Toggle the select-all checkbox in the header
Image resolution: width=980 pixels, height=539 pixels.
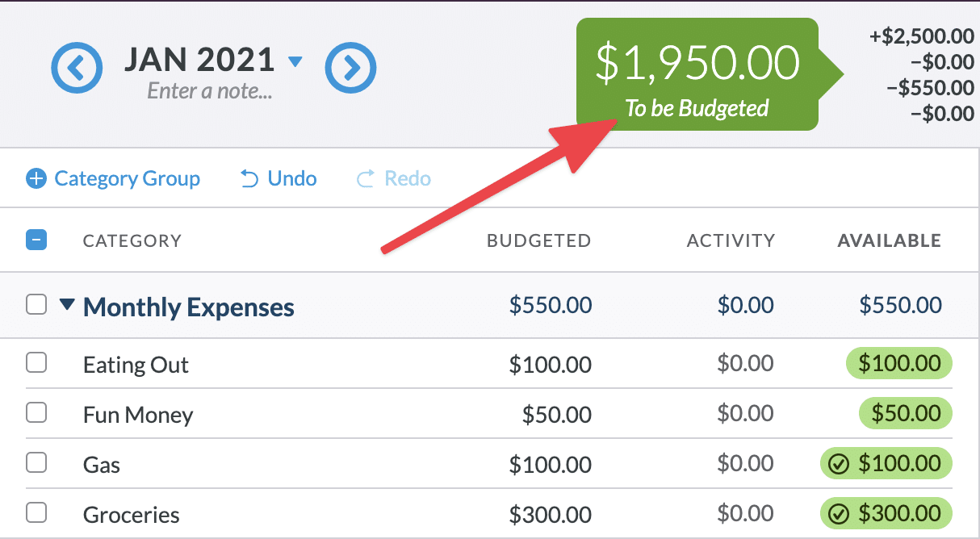tap(36, 240)
